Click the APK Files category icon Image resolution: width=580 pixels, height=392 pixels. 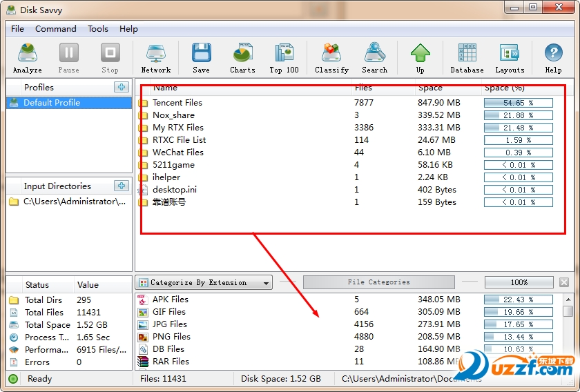click(x=143, y=300)
